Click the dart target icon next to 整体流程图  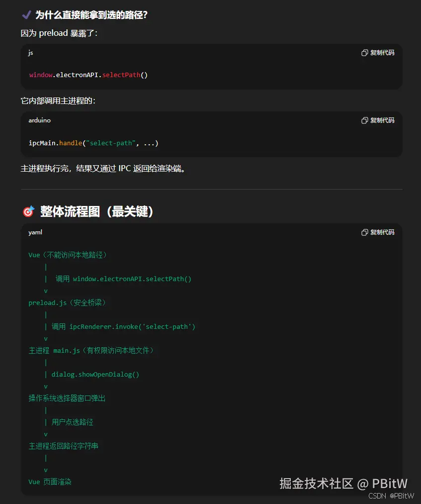[x=28, y=211]
